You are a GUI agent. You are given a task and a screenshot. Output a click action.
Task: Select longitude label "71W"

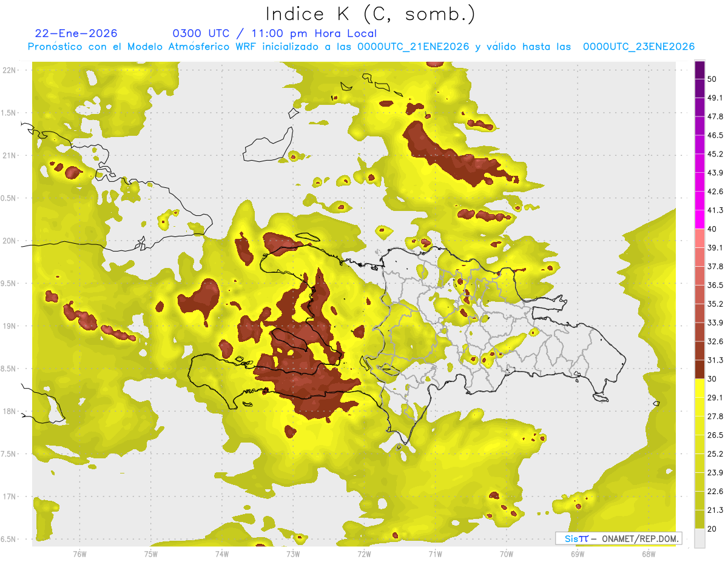click(x=435, y=553)
